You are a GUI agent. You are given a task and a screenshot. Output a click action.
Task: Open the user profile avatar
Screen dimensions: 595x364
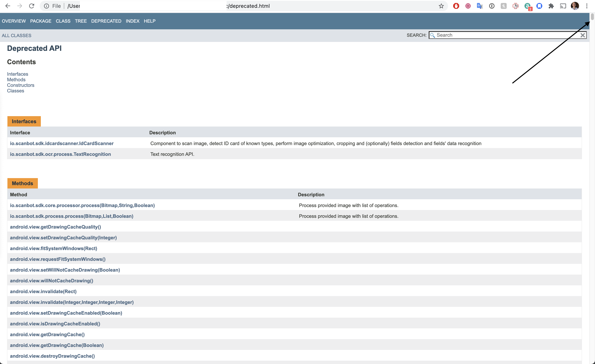point(575,6)
